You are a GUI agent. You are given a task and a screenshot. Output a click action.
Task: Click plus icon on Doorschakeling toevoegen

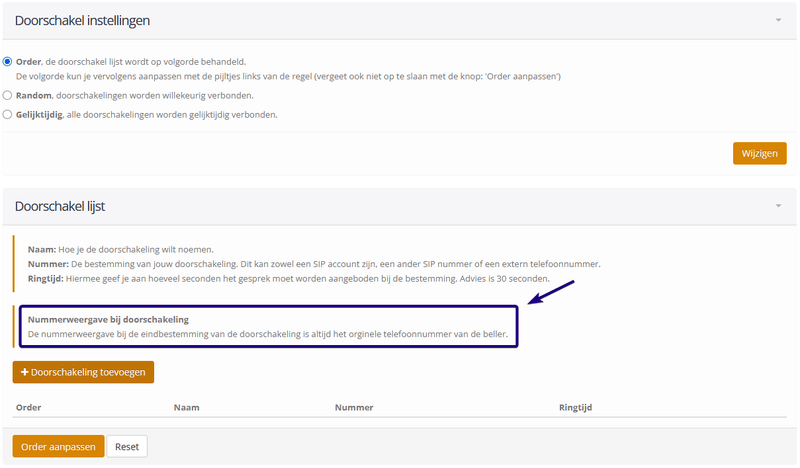[x=25, y=372]
